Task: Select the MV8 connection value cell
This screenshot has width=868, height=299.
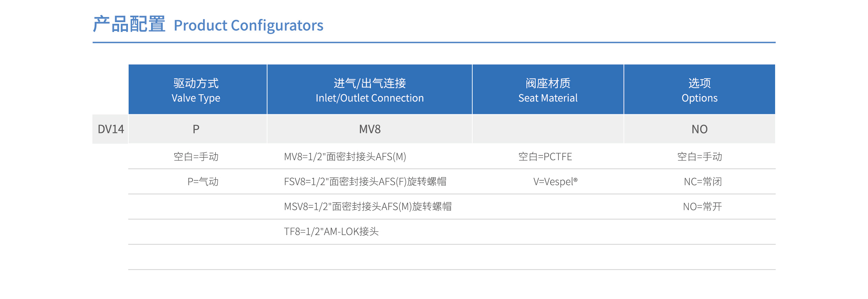Action: pos(370,129)
